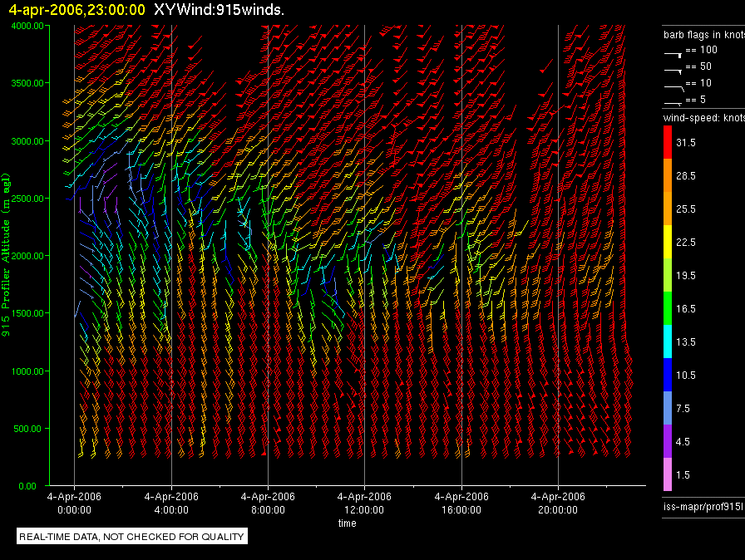The width and height of the screenshot is (745, 560).
Task: Click the 'REAL-TIME DATA, NOT CHECKED FOR QUALITY' notice
Action: pos(132,537)
